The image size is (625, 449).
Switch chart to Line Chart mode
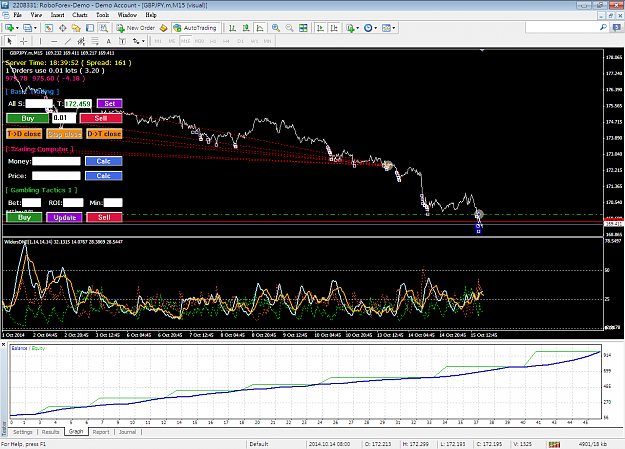pos(260,28)
